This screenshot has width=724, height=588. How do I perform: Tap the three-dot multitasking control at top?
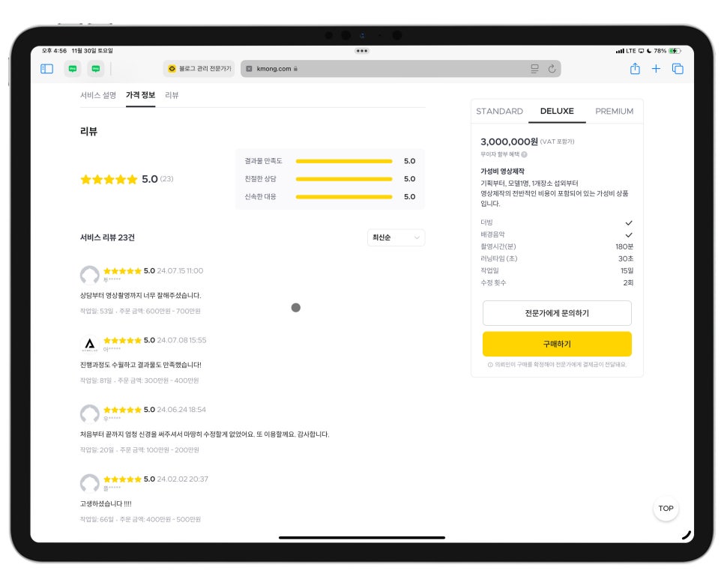tap(362, 51)
